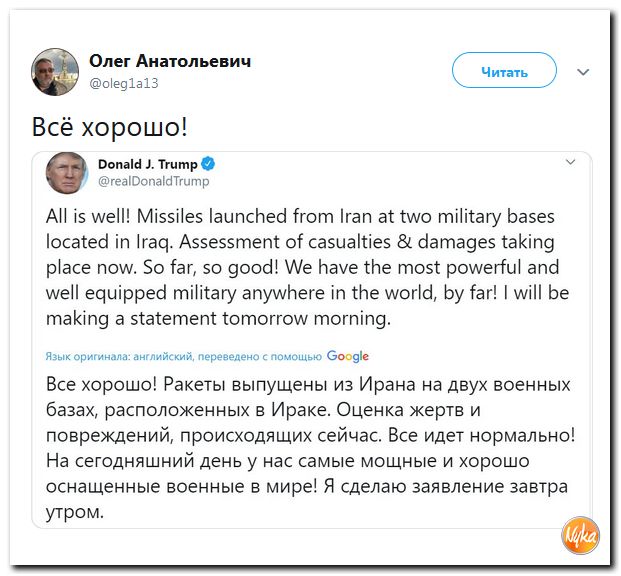This screenshot has width=621, height=576.
Task: Click Donald J. Trump's profile photo
Action: click(x=67, y=172)
